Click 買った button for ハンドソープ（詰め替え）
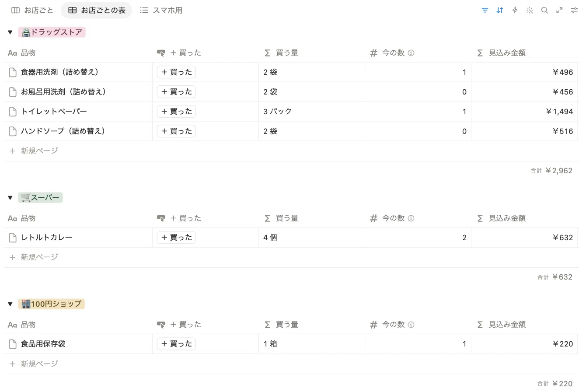This screenshot has width=579, height=392. (x=176, y=131)
